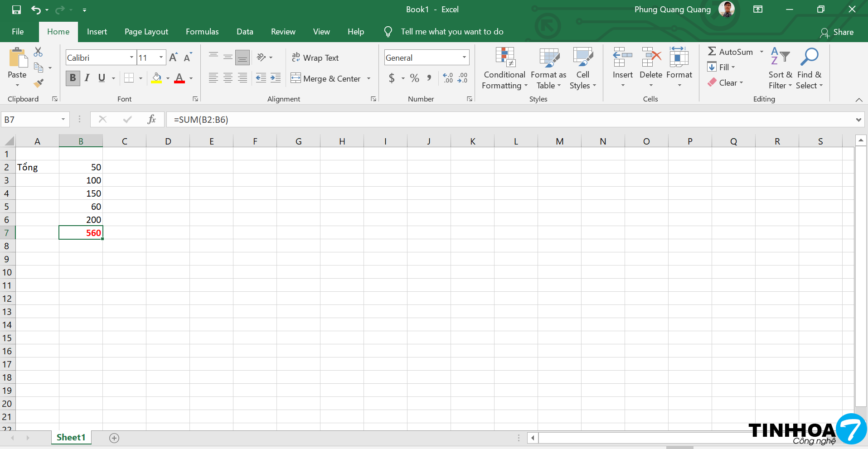Viewport: 868px width, 449px height.
Task: Switch to the Formulas ribbon tab
Action: (x=202, y=32)
